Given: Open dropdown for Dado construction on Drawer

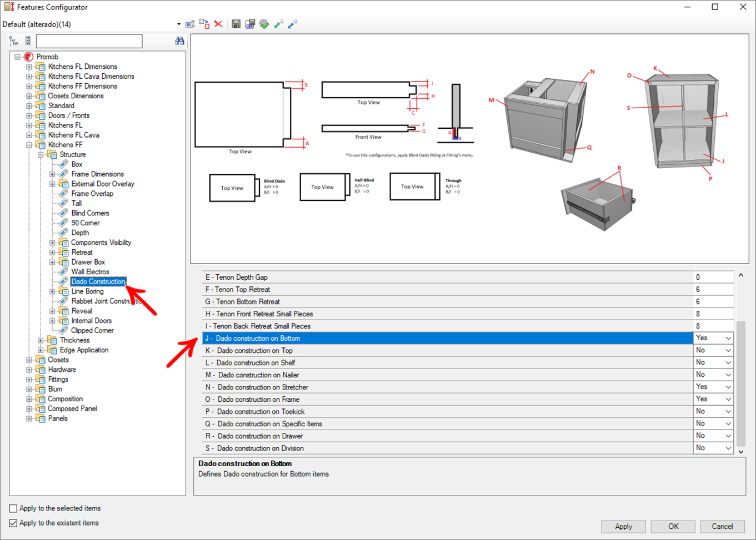Looking at the screenshot, I should point(728,436).
